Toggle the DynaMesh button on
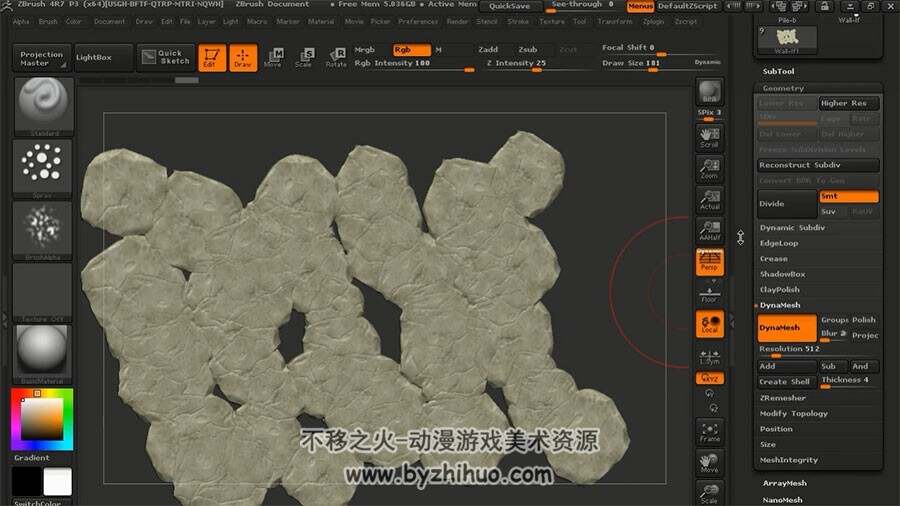The width and height of the screenshot is (900, 506). click(x=787, y=328)
